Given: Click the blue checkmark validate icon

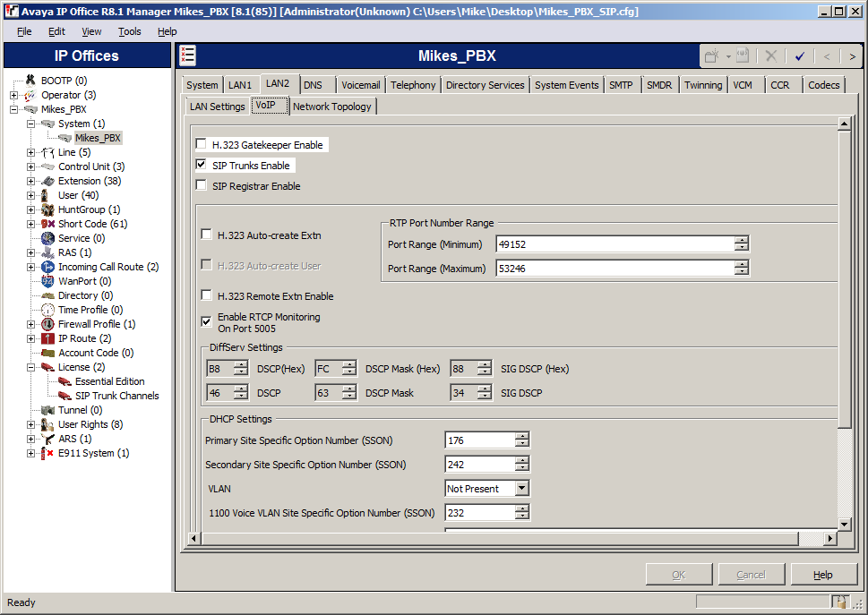Looking at the screenshot, I should coord(800,56).
